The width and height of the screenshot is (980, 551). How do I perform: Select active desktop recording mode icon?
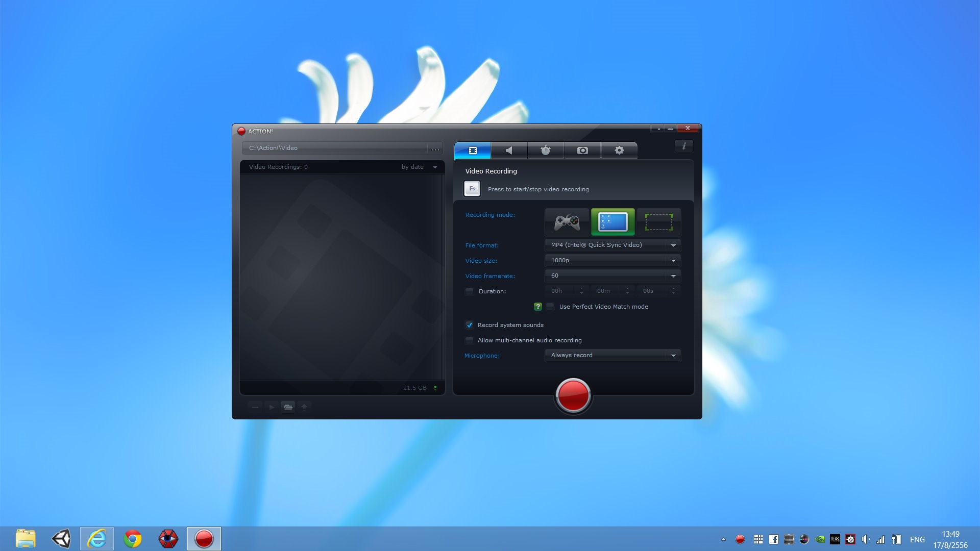click(x=612, y=222)
